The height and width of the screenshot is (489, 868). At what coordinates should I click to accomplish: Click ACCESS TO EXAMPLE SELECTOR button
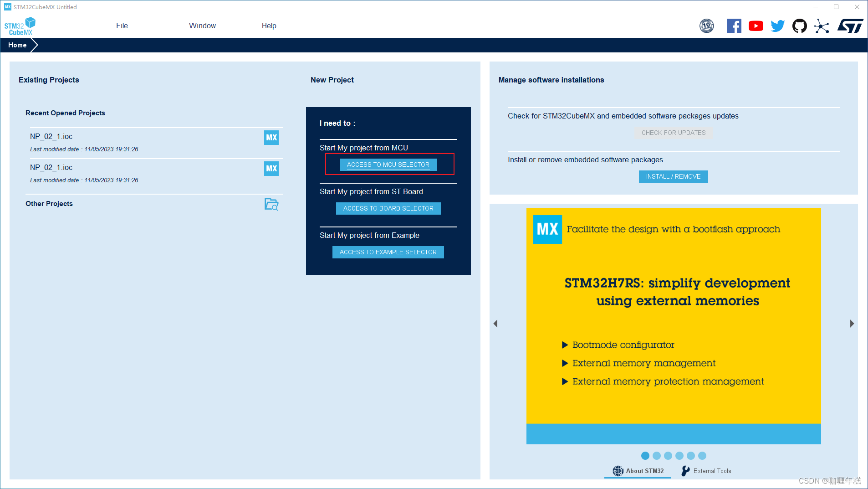click(388, 252)
